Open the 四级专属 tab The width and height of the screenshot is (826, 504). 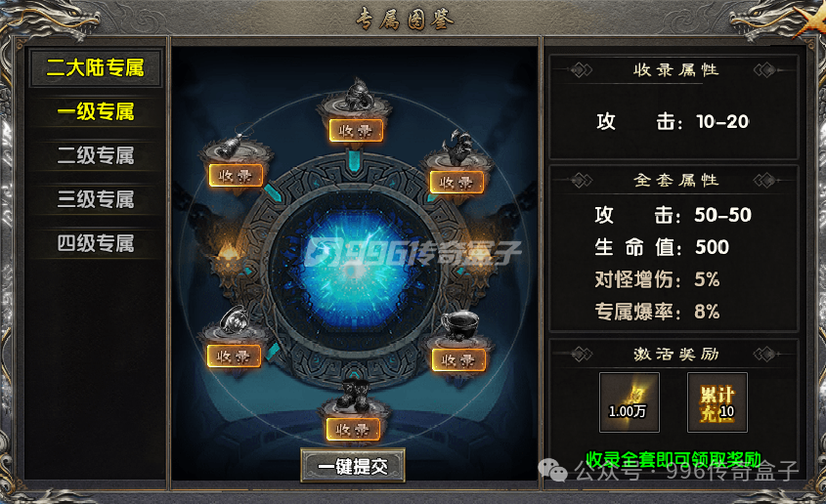click(x=96, y=243)
